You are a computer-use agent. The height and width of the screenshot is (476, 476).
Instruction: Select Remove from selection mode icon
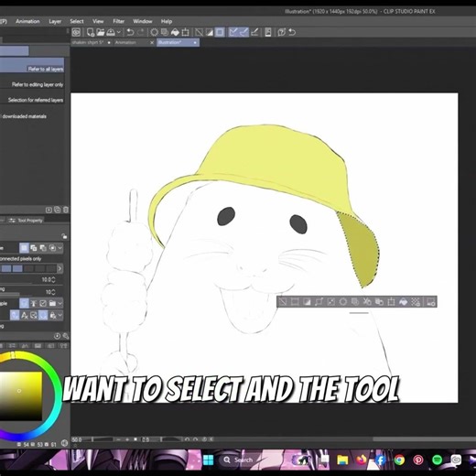[x=43, y=248]
